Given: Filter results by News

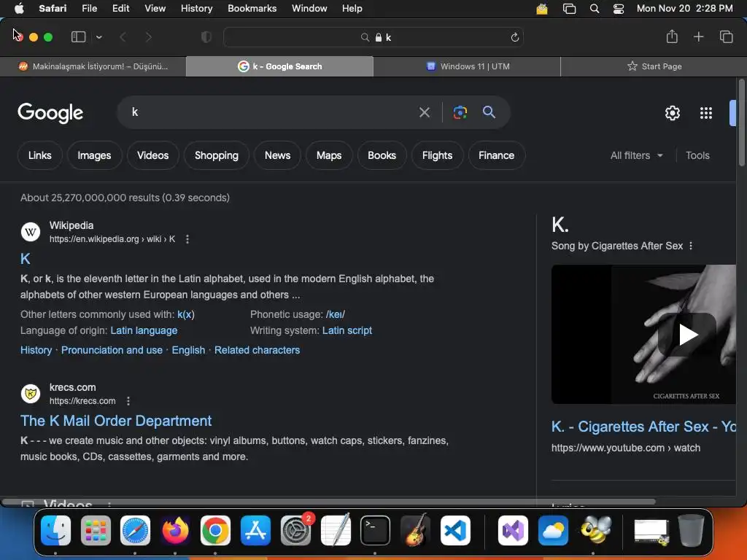Looking at the screenshot, I should pos(277,155).
